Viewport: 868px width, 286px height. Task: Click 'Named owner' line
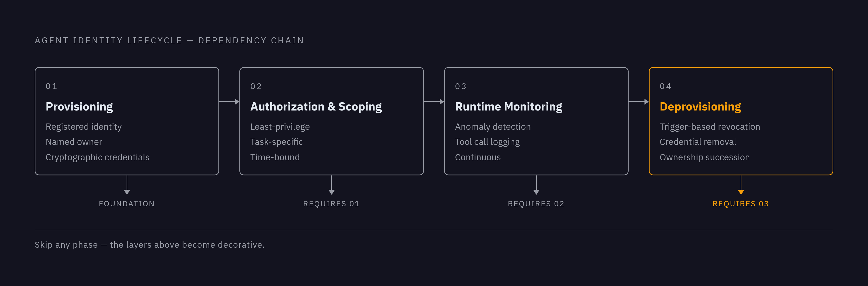(74, 142)
